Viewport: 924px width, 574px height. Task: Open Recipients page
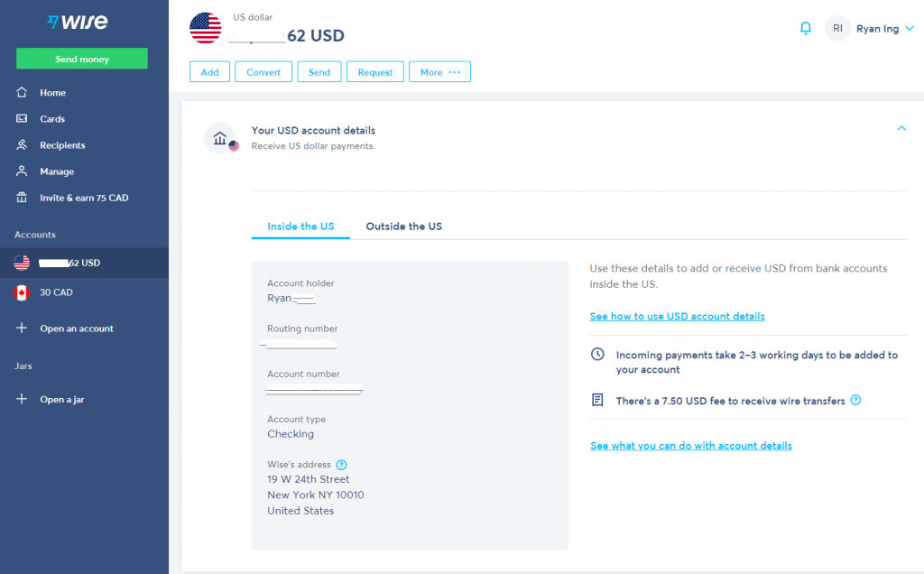click(x=62, y=145)
